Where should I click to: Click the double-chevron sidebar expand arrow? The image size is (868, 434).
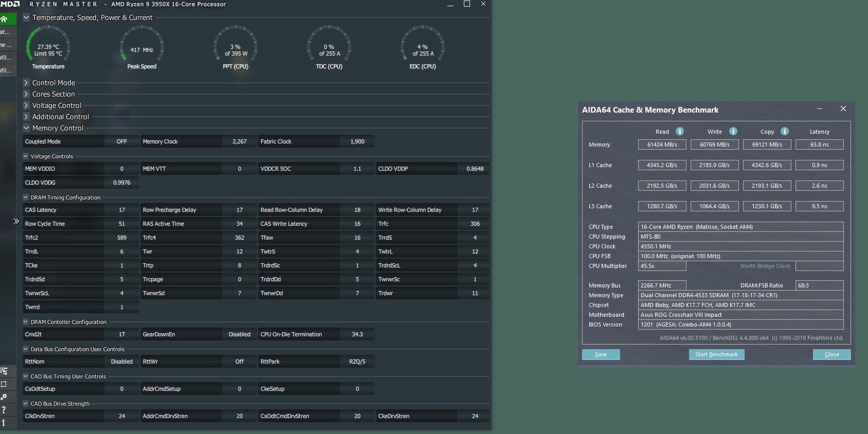(16, 221)
